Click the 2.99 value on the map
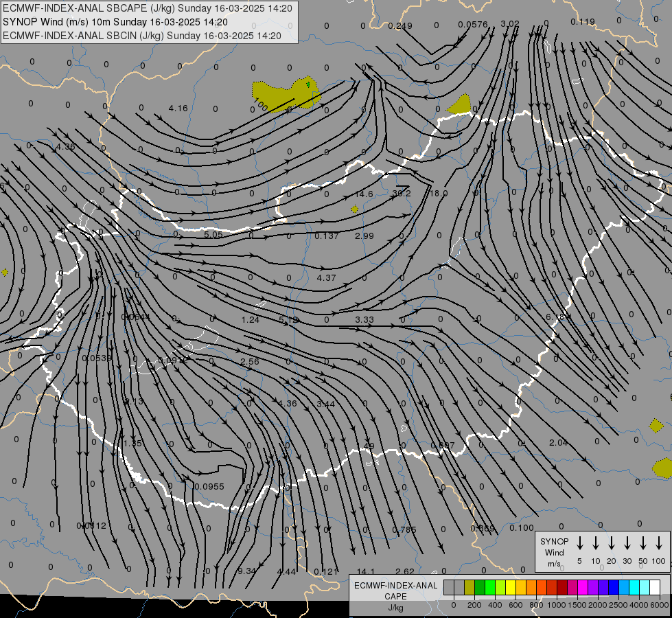Screen dimensions: 672x618 click(x=364, y=236)
